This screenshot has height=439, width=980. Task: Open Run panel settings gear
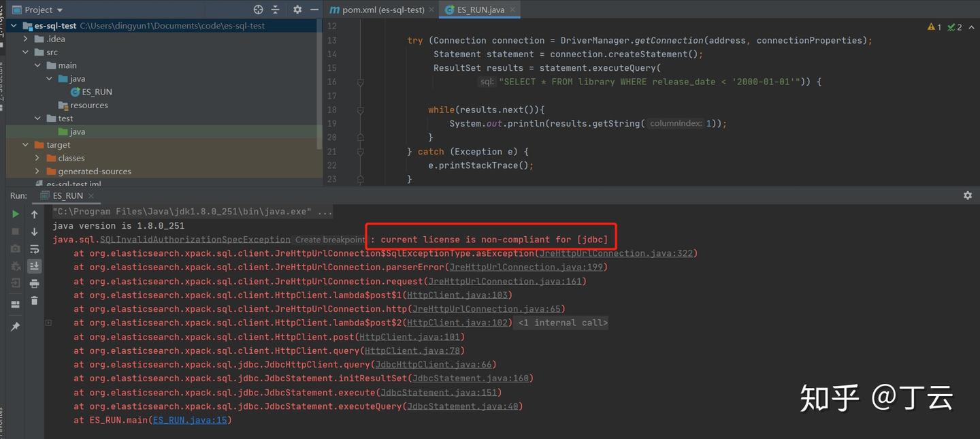968,195
